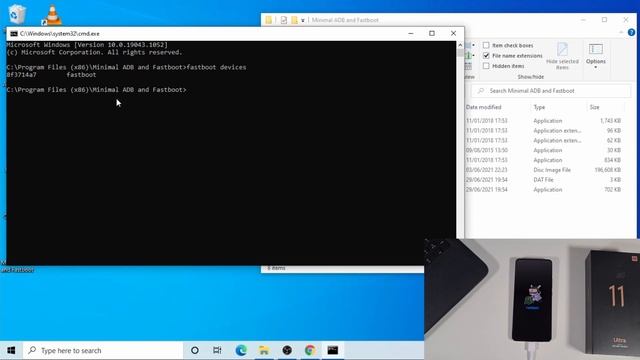This screenshot has width=640, height=360.
Task: Click the fastboot devices command text
Action: (216, 67)
